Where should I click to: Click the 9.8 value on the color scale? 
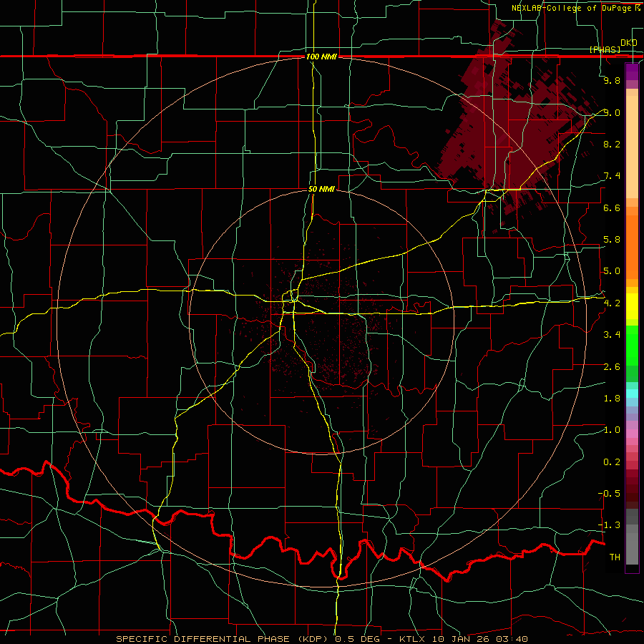click(612, 80)
